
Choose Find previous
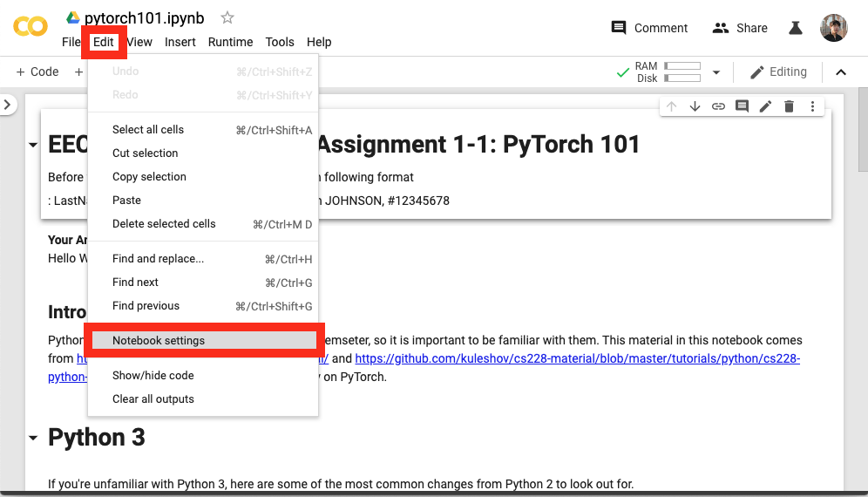click(x=203, y=306)
